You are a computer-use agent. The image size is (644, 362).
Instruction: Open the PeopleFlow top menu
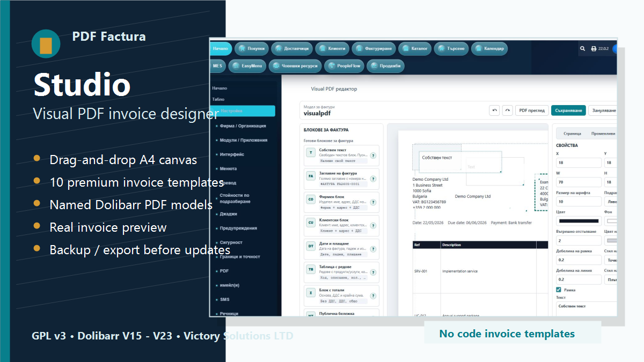[x=345, y=66]
